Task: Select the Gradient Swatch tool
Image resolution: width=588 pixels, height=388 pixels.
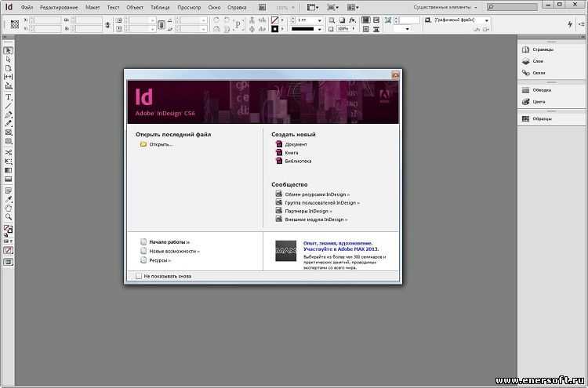Action: pyautogui.click(x=8, y=170)
